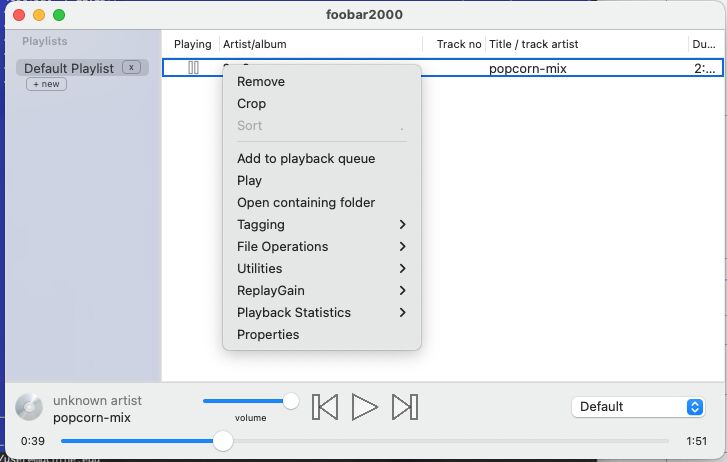Click the pause indicator in the Playing column
Image resolution: width=727 pixels, height=462 pixels.
click(x=193, y=68)
